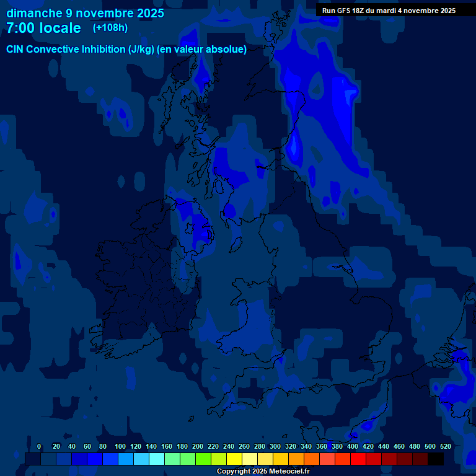Pick the cyan legend swatch between 140 and 160

point(157,459)
